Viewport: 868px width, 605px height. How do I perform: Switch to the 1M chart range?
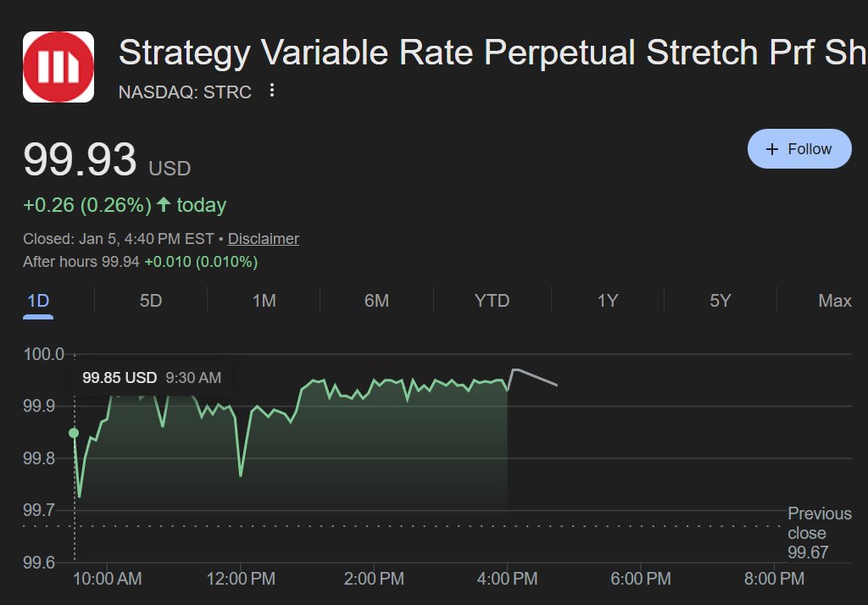pyautogui.click(x=264, y=301)
